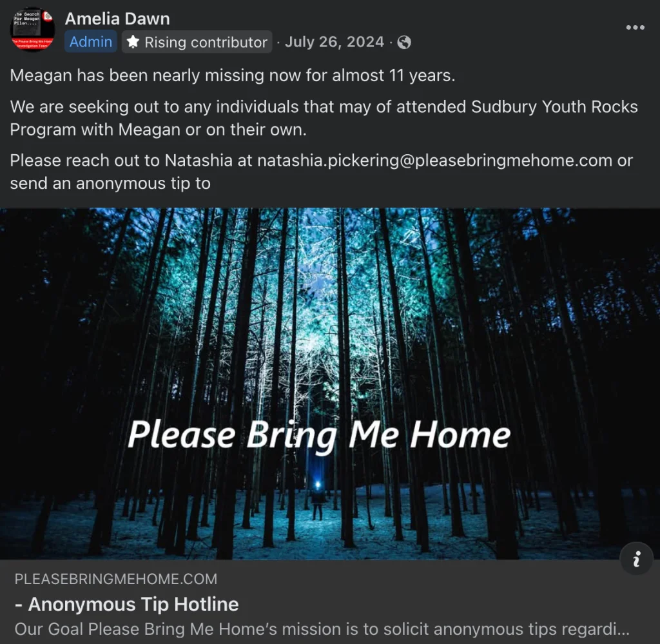Click the globe public audience icon
660x644 pixels.
tap(404, 42)
